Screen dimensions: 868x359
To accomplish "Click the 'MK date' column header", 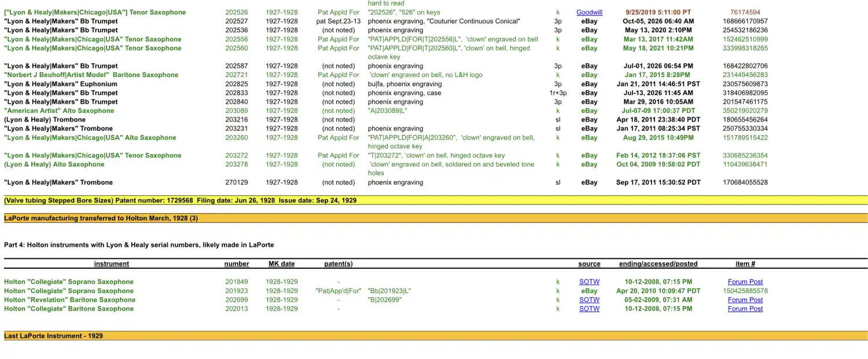I will (282, 264).
